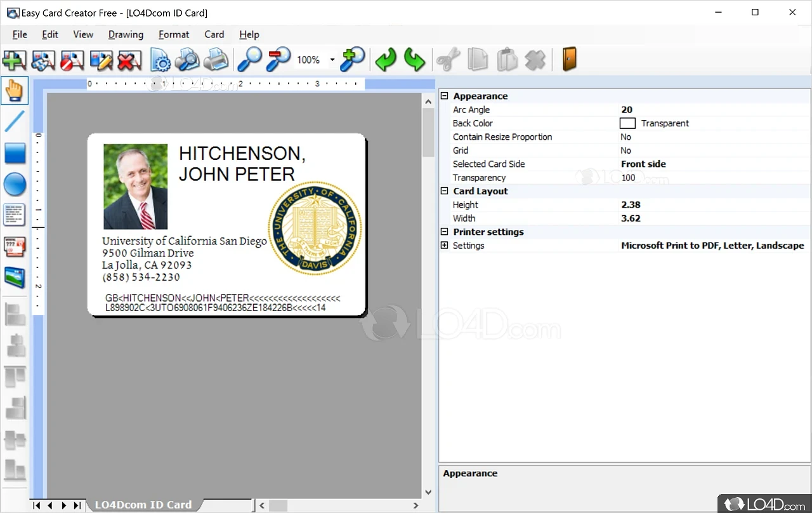Viewport: 812px width, 513px height.
Task: Click the delete card red X icon
Action: 129,60
